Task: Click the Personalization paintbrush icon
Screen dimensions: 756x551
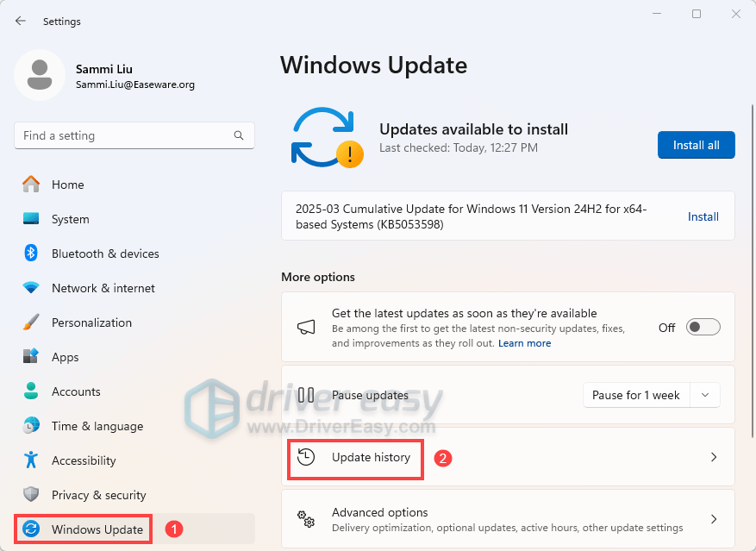Action: point(31,322)
